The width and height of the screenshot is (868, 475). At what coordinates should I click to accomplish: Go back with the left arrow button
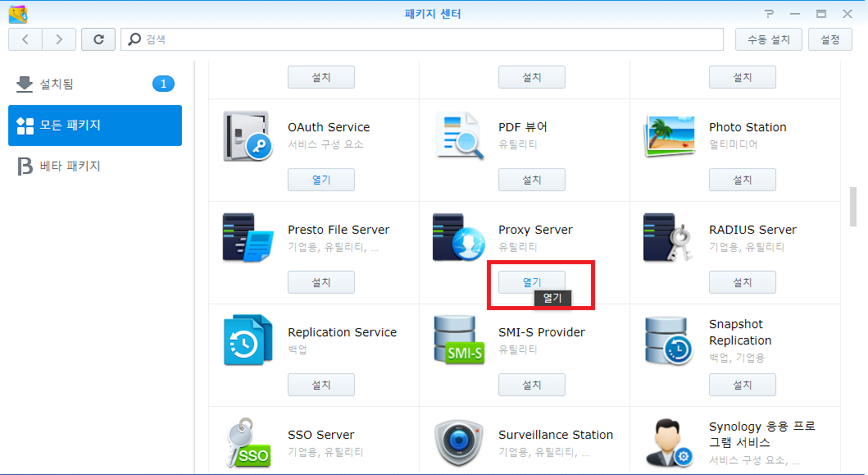25,39
